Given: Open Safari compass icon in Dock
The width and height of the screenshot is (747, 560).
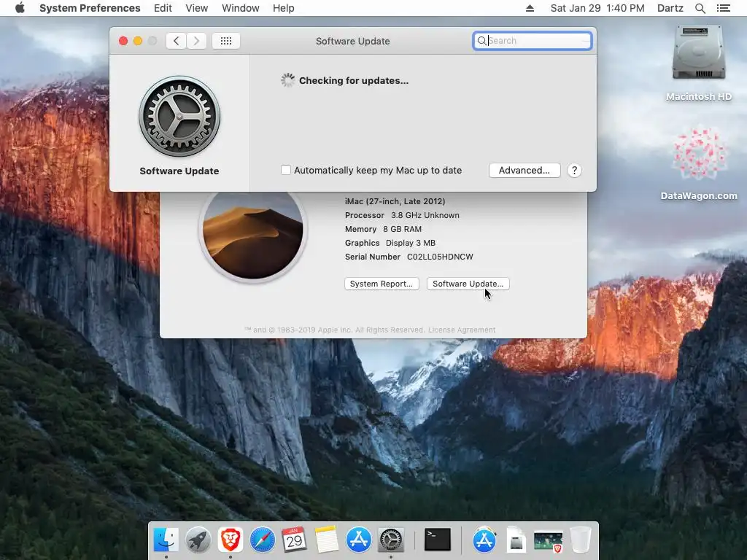Looking at the screenshot, I should [263, 540].
